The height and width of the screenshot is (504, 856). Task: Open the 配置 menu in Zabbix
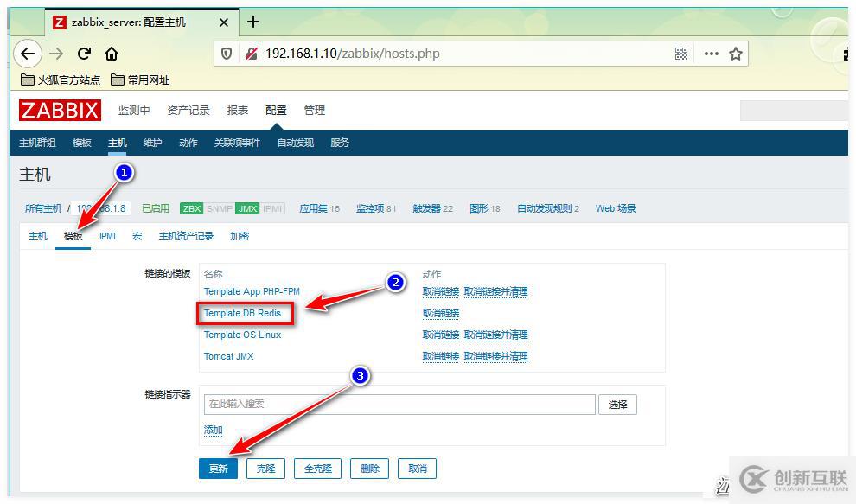pyautogui.click(x=275, y=110)
